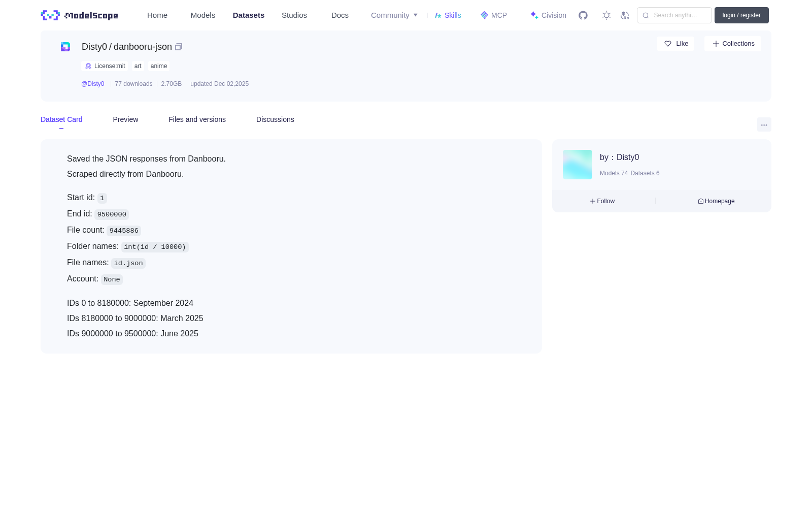The height and width of the screenshot is (508, 812).
Task: Click the Account value 'None'
Action: point(112,279)
